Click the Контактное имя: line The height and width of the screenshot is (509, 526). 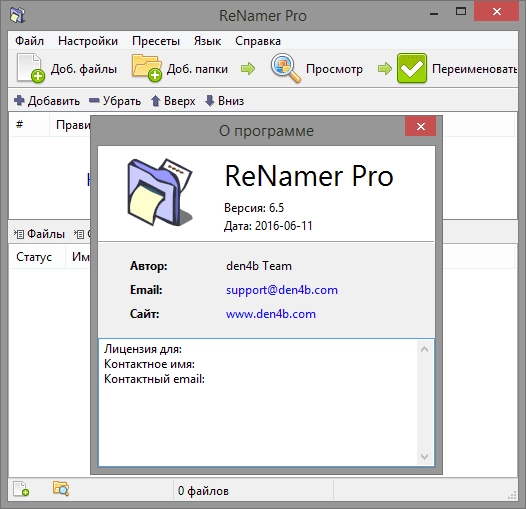point(149,364)
